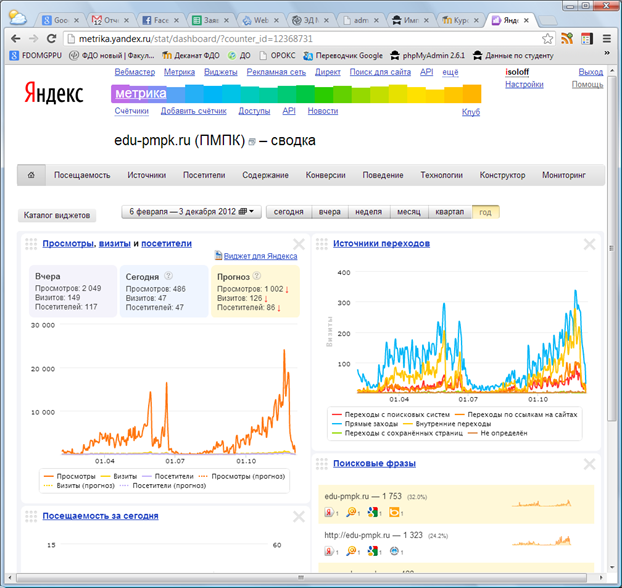Viewport: 622px width, 588px height.
Task: Open the Источники menu tab
Action: point(146,175)
